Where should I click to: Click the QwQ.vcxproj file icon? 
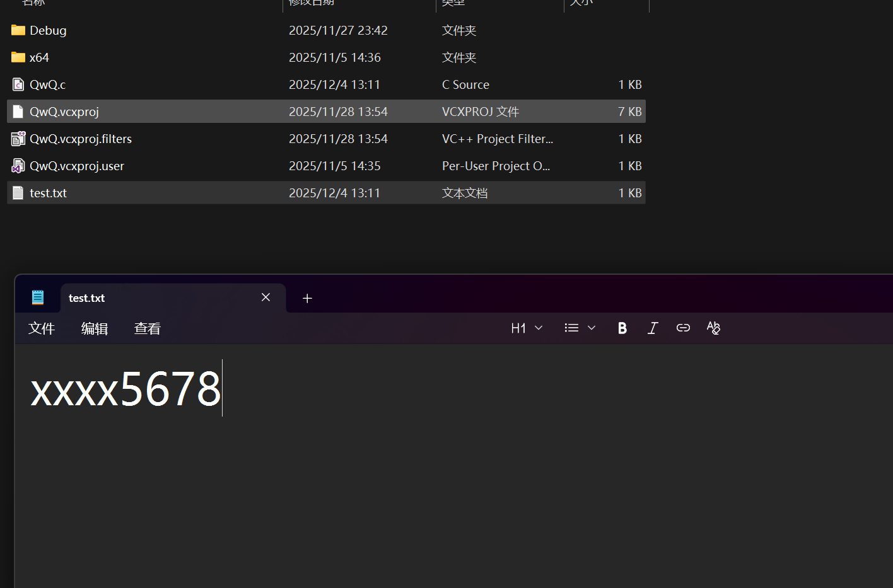click(18, 112)
